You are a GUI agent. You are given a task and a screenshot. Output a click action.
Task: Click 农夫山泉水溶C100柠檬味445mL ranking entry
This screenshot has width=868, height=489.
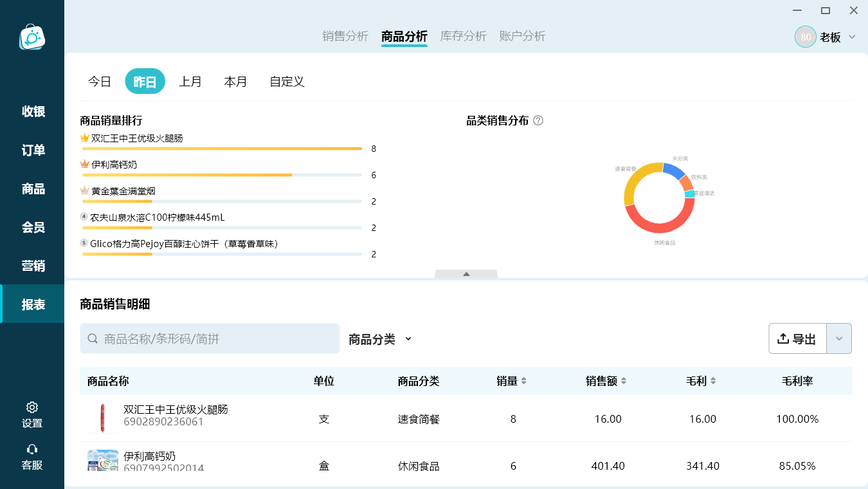tap(158, 217)
